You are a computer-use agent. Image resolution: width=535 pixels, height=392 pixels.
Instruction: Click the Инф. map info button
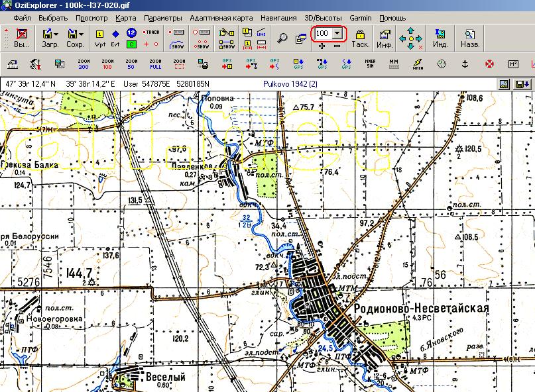(x=384, y=38)
